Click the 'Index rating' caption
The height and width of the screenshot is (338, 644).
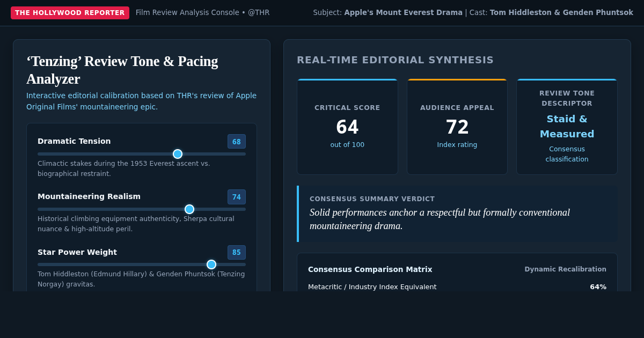pos(457,145)
